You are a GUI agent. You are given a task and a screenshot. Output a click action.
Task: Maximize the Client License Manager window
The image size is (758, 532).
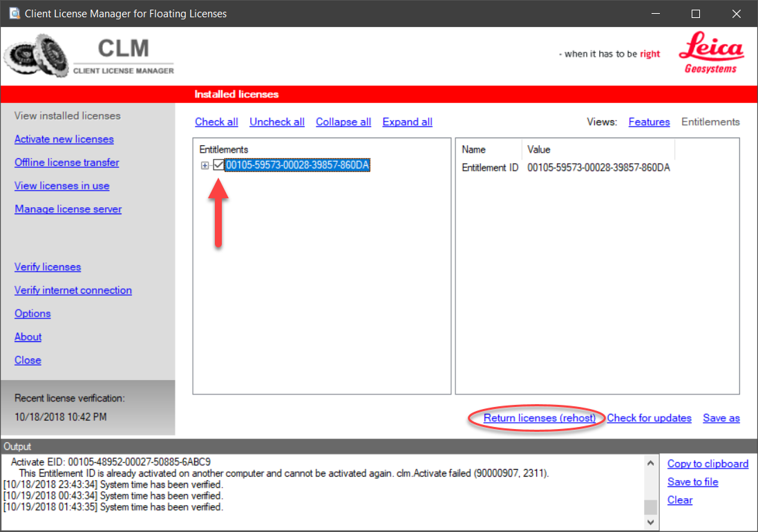pos(696,14)
